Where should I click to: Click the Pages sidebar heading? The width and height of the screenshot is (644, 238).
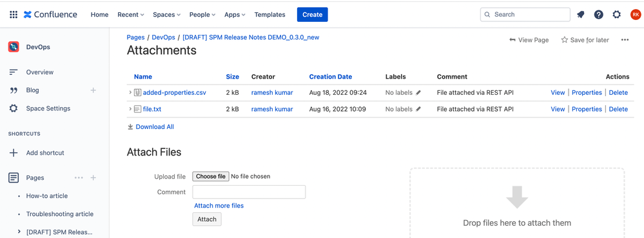(35, 177)
